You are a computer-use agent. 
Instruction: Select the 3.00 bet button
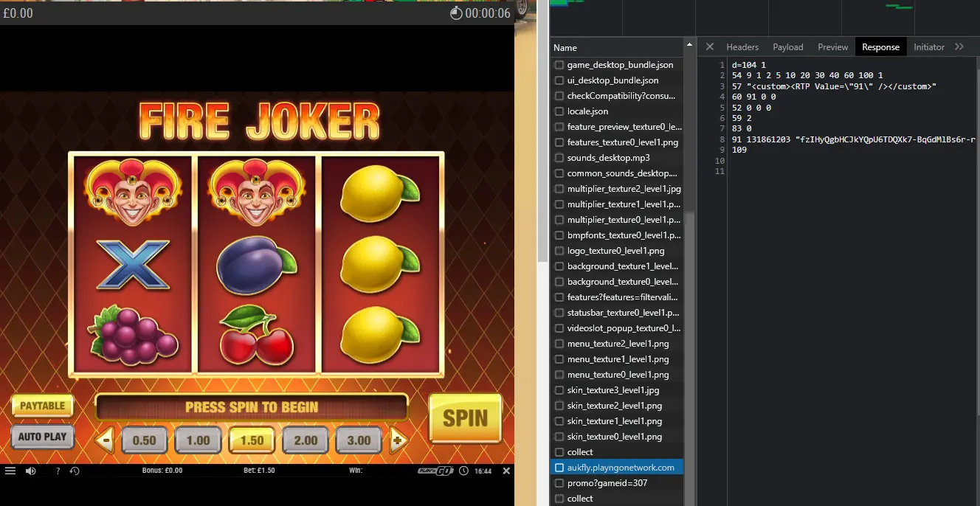(x=359, y=440)
